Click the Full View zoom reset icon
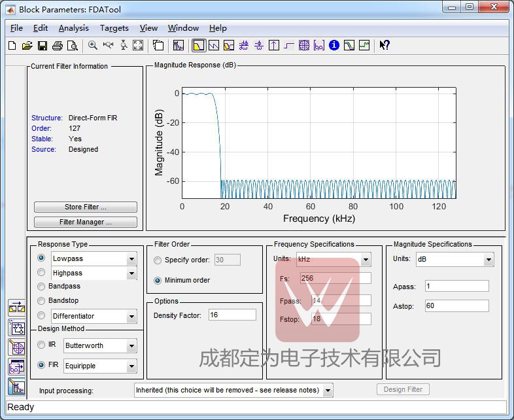This screenshot has height=420, width=514. click(x=138, y=45)
